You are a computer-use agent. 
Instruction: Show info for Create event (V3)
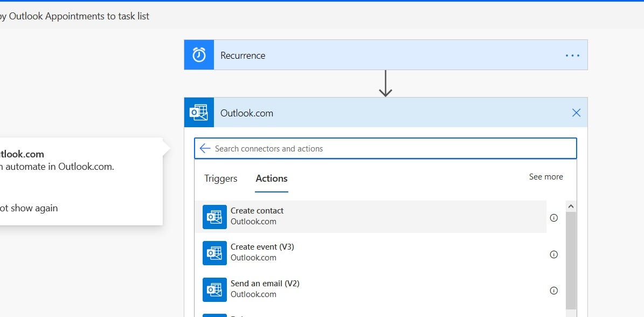[553, 254]
